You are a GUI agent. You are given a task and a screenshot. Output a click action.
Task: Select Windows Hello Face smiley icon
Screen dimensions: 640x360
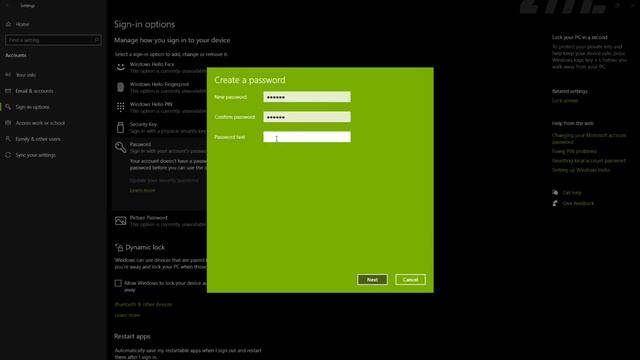tap(120, 67)
